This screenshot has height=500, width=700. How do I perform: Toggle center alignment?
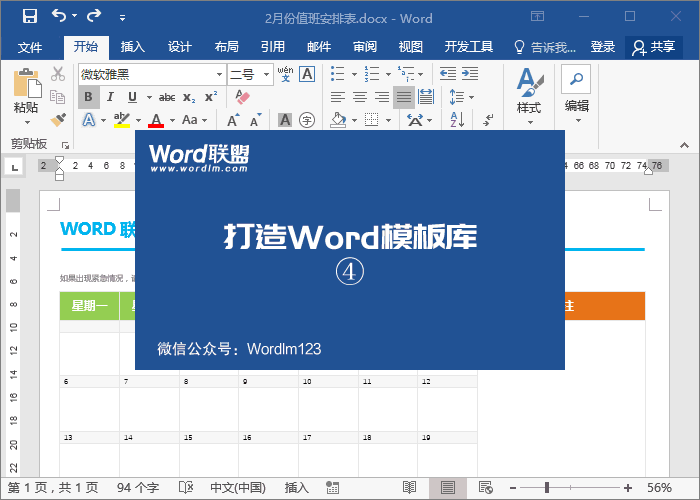[360, 97]
